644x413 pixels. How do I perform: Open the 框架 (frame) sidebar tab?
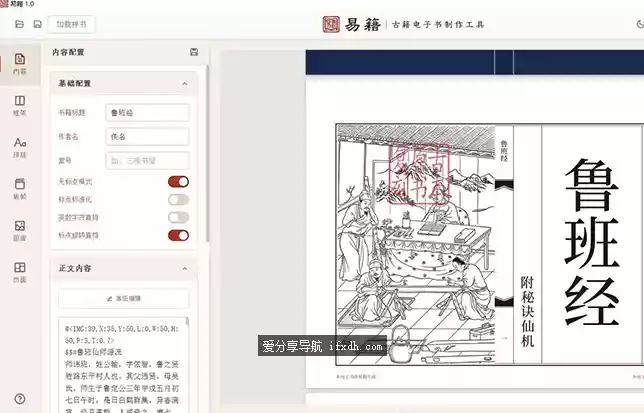coord(20,106)
